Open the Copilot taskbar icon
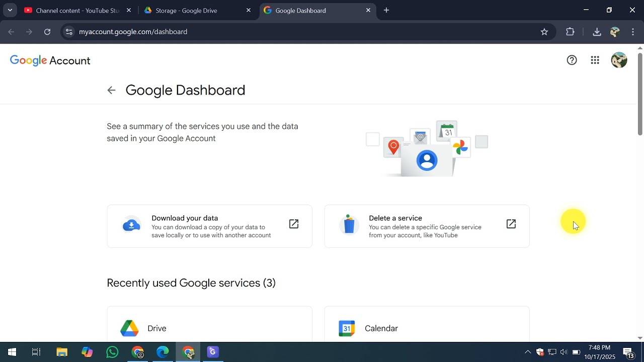The height and width of the screenshot is (362, 644). [87, 352]
